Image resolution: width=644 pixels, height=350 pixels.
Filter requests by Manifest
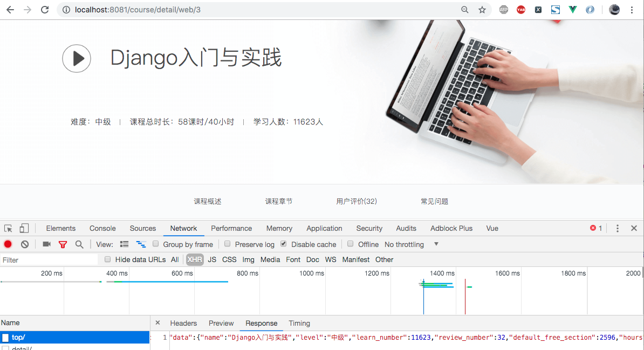[355, 259]
